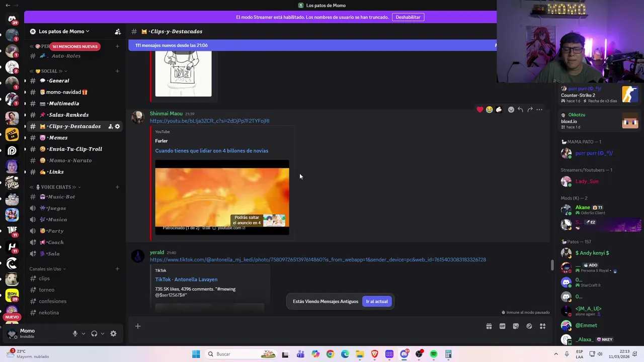644x362 pixels.
Task: Open Momo user profile panel
Action: point(36,333)
